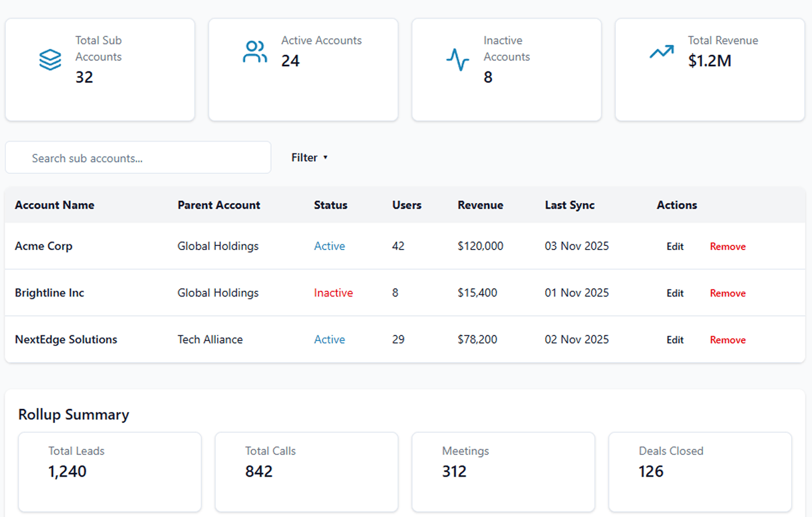Open the Deals Closed summary card
812x517 pixels.
click(x=699, y=471)
